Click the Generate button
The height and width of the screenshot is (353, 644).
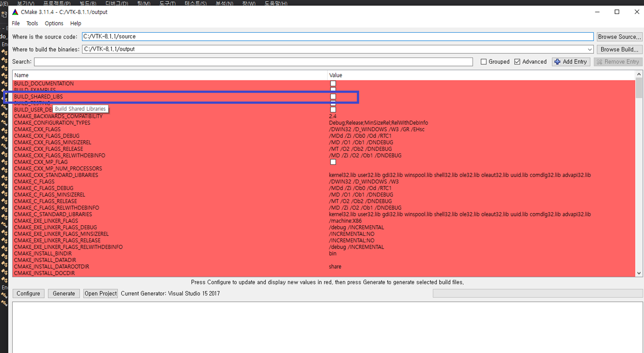click(x=64, y=294)
